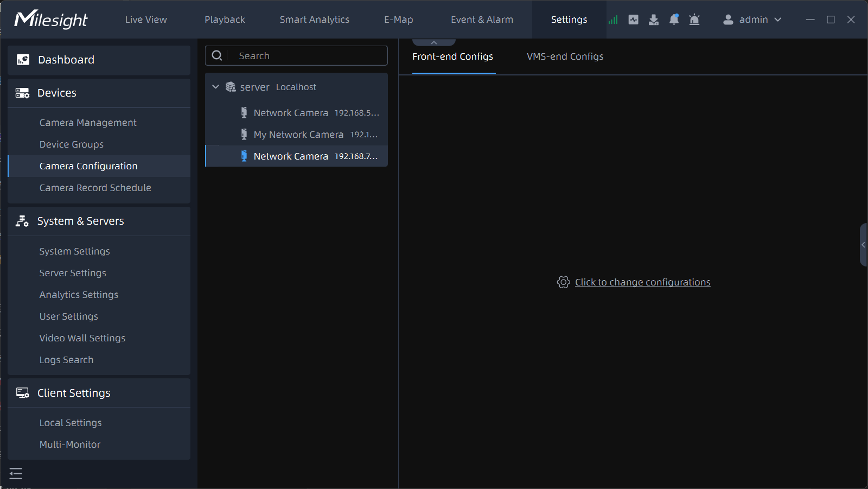Open Camera Record Schedule settings

click(x=95, y=188)
